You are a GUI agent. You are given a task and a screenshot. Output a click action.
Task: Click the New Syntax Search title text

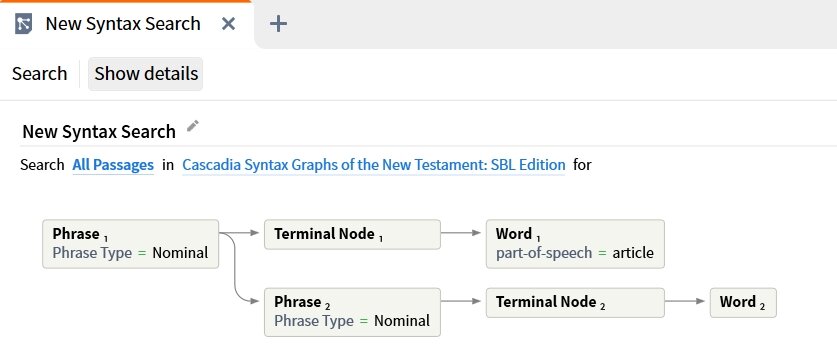point(99,131)
